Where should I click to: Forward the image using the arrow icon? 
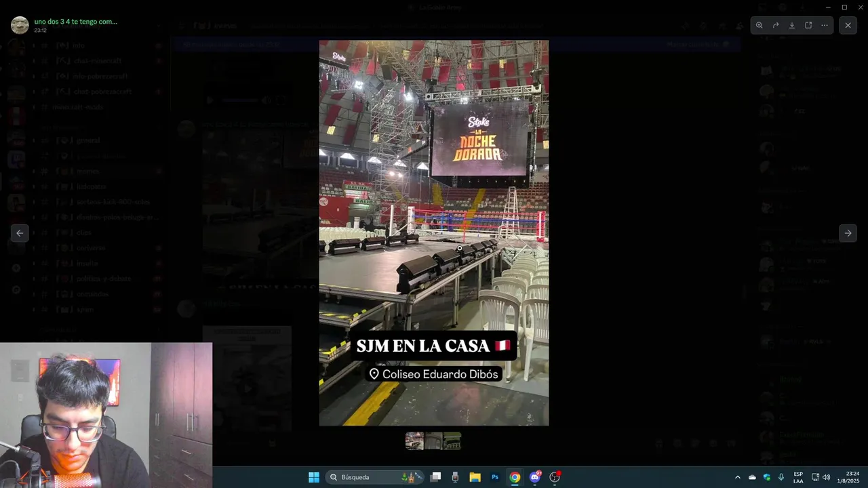click(776, 25)
